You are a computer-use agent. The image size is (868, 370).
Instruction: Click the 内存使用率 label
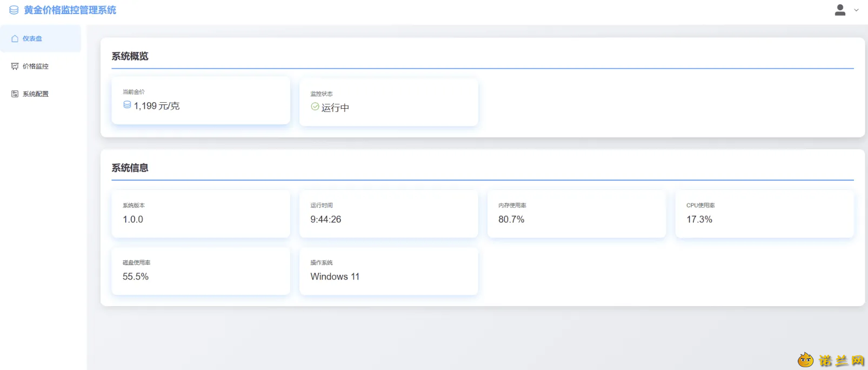point(512,206)
